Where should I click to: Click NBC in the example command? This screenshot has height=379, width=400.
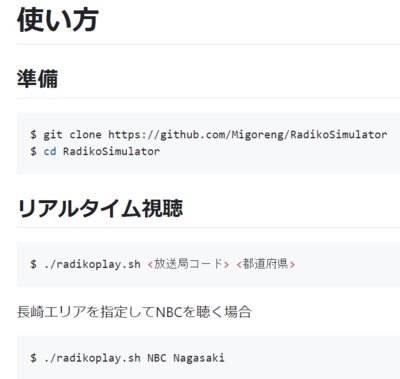click(157, 358)
